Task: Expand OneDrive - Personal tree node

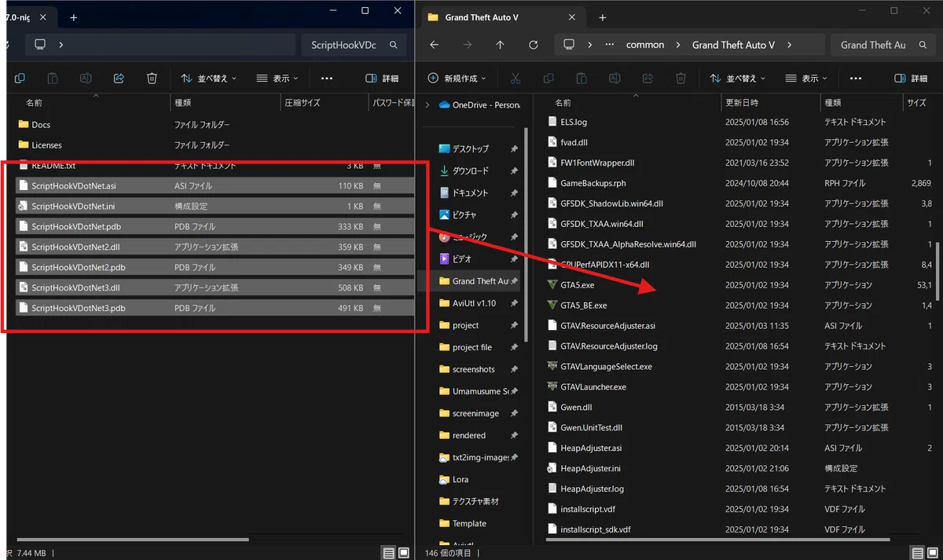Action: 427,105
